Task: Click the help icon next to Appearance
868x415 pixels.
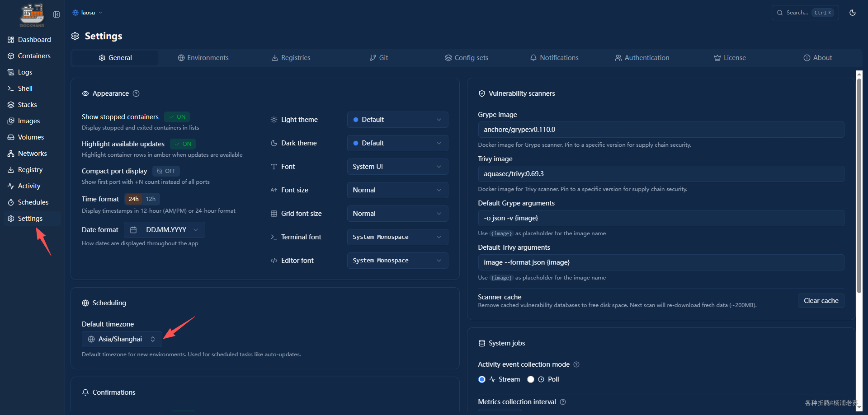Action: tap(136, 93)
